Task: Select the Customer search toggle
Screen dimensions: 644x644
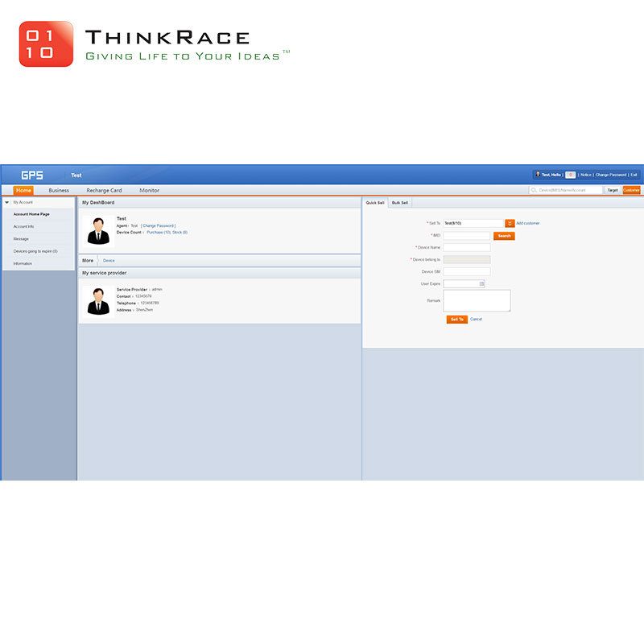Action: click(x=632, y=190)
